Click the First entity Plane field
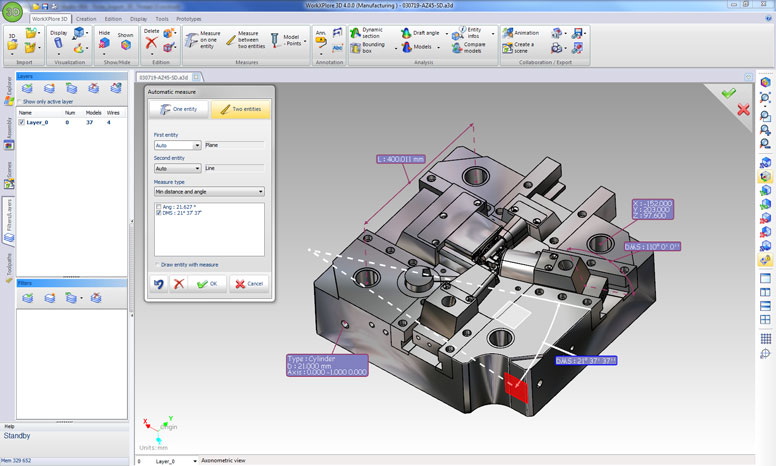Screen dimensions: 776x466 (234, 145)
